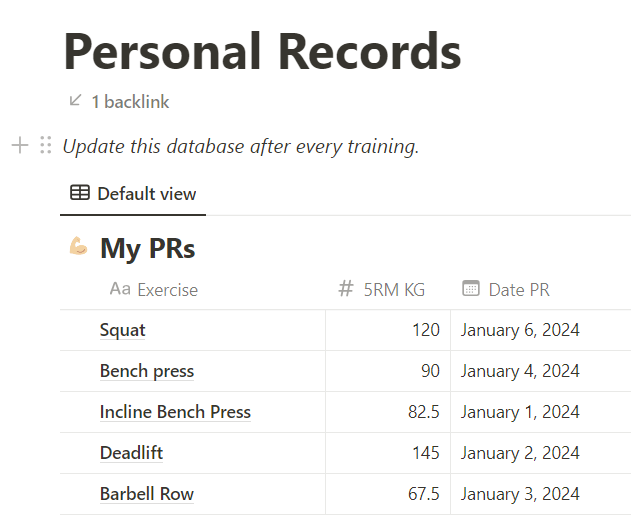
Task: Click the My PRs database title
Action: (x=147, y=248)
